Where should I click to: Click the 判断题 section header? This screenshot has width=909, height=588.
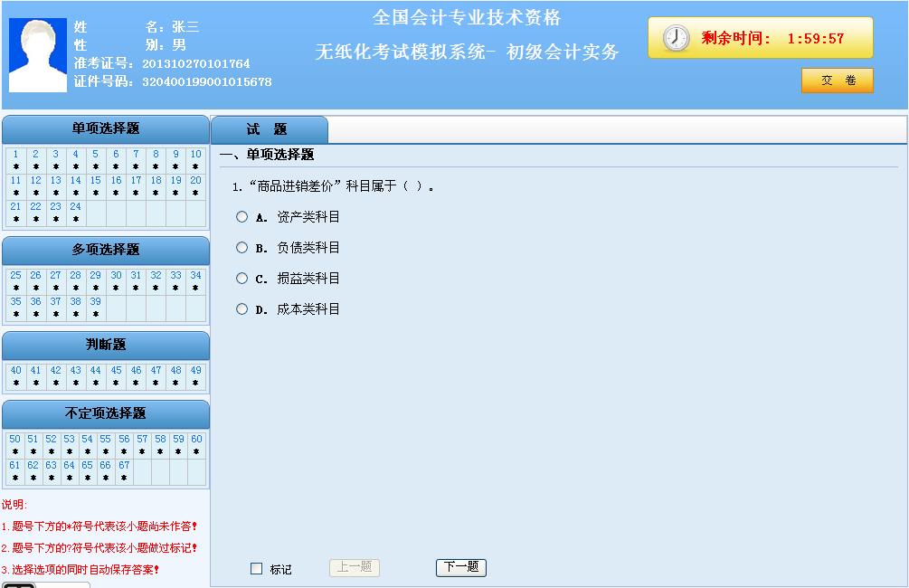(x=106, y=345)
